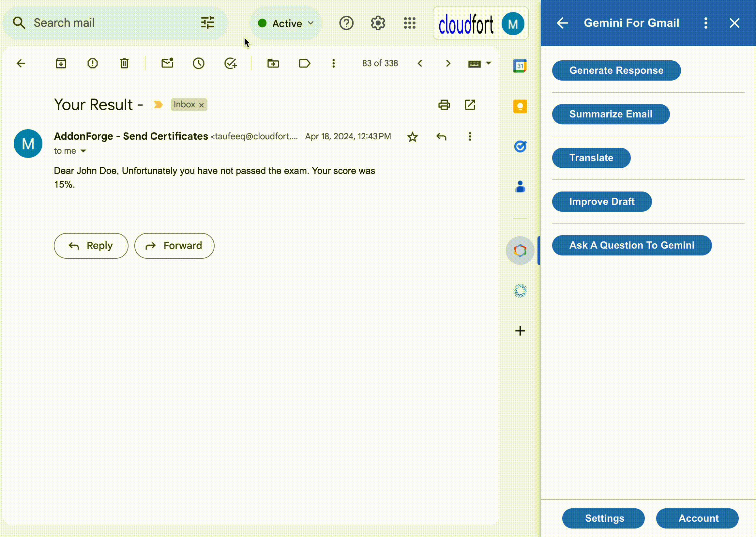Viewport: 756px width, 537px height.
Task: Click Ask A Question To Gemini
Action: click(632, 245)
